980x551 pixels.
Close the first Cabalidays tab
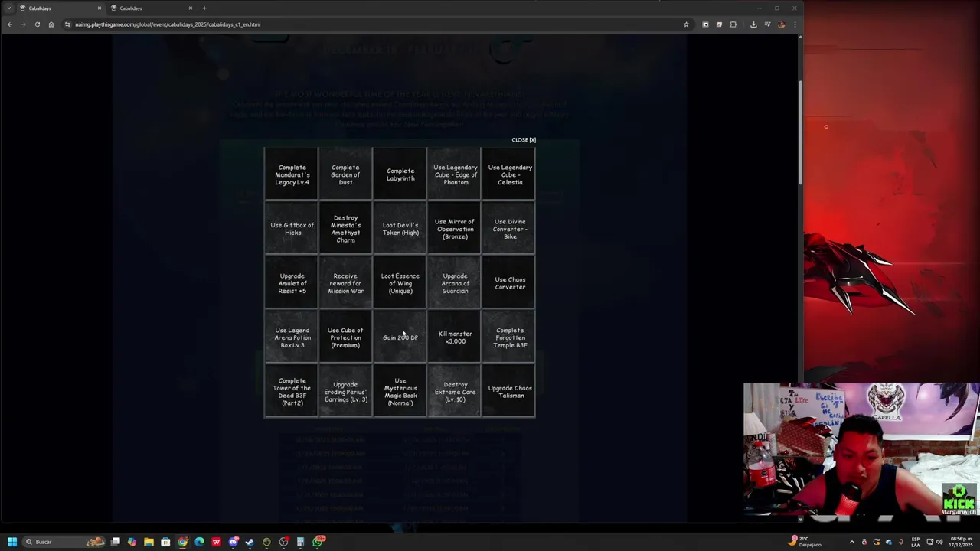coord(99,8)
